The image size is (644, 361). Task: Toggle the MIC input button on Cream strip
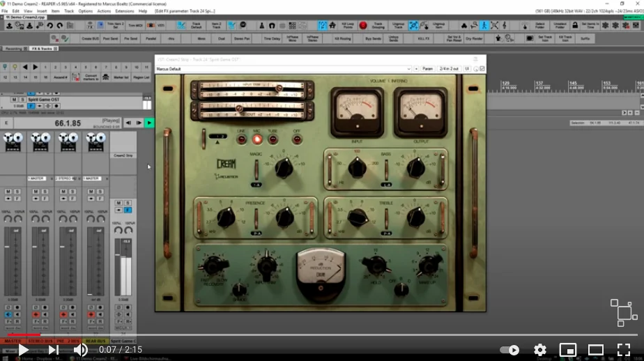pos(257,139)
